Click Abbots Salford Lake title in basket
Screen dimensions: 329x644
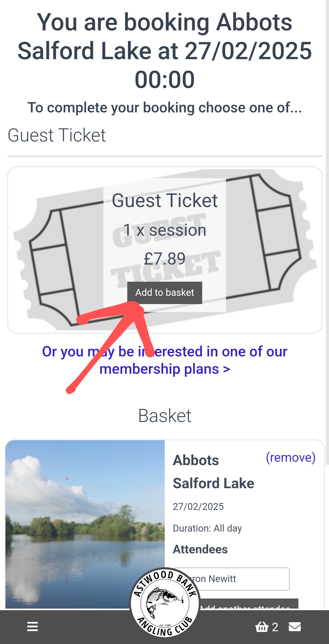click(213, 472)
